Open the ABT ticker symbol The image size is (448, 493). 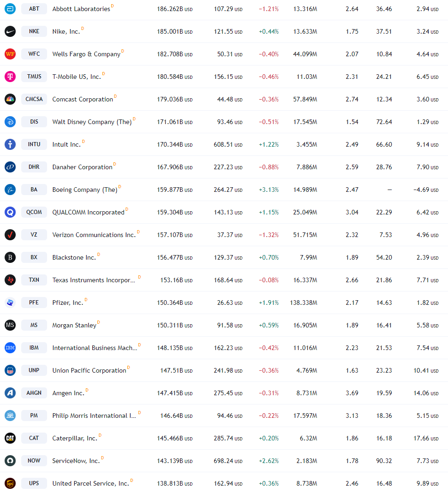coord(34,9)
